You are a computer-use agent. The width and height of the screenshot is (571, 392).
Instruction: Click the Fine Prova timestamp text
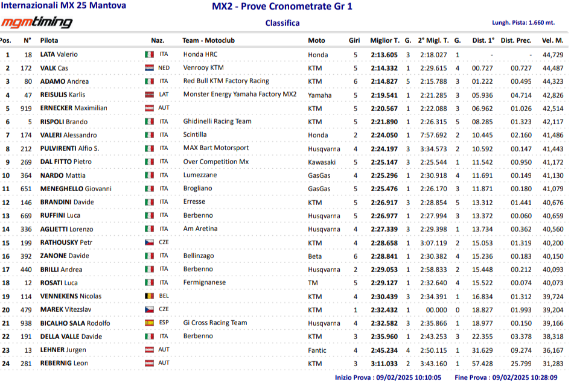tap(506, 378)
